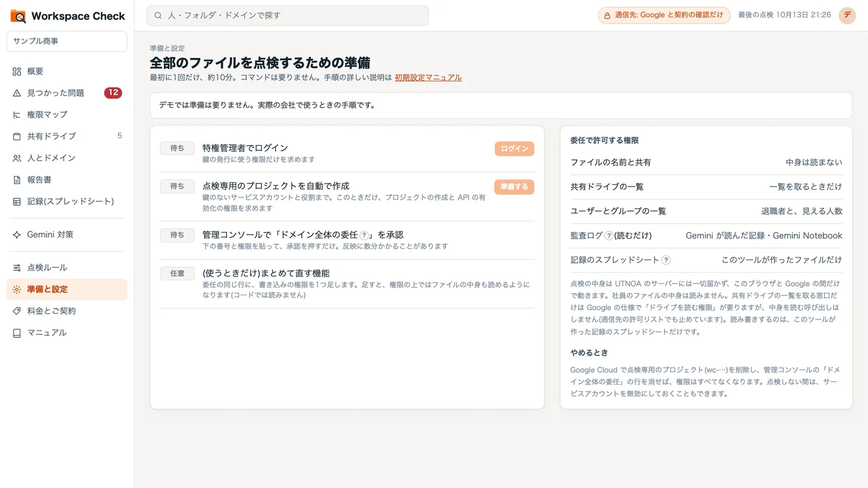Click the 通信先: Google と契約の確認だけ badge
Viewport: 868px width, 488px height.
[664, 16]
